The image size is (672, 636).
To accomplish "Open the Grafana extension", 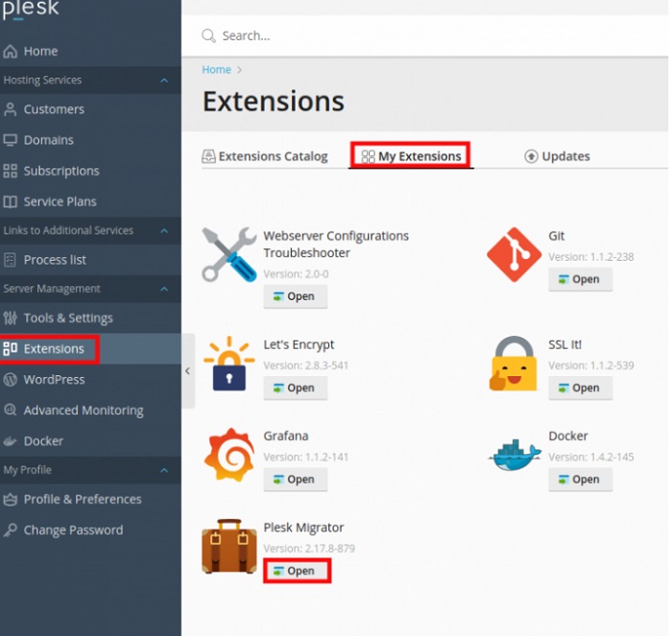I will coord(296,480).
